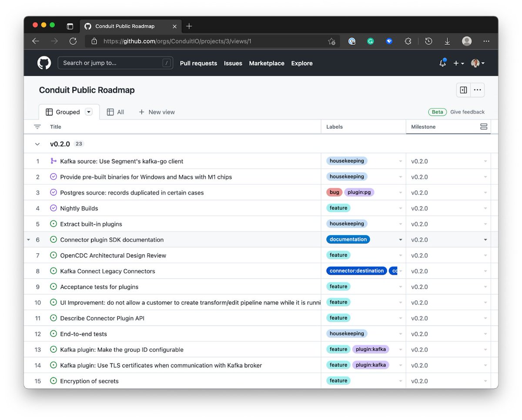Open milestone dropdown for Connector plugin SDK documentation
The height and width of the screenshot is (420, 522).
tap(485, 240)
